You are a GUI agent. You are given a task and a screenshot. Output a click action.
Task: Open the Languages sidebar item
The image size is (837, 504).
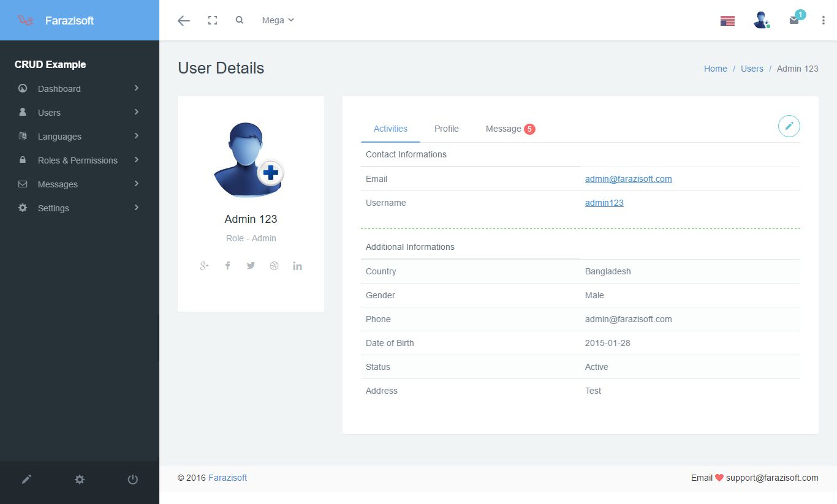pos(80,136)
